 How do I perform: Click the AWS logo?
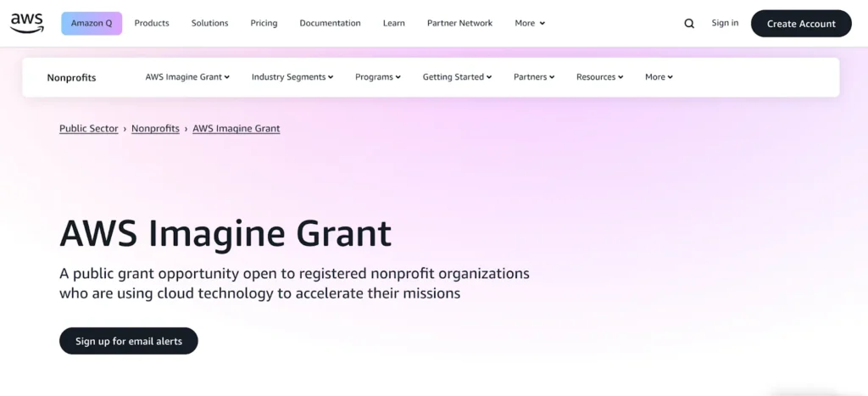coord(26,23)
